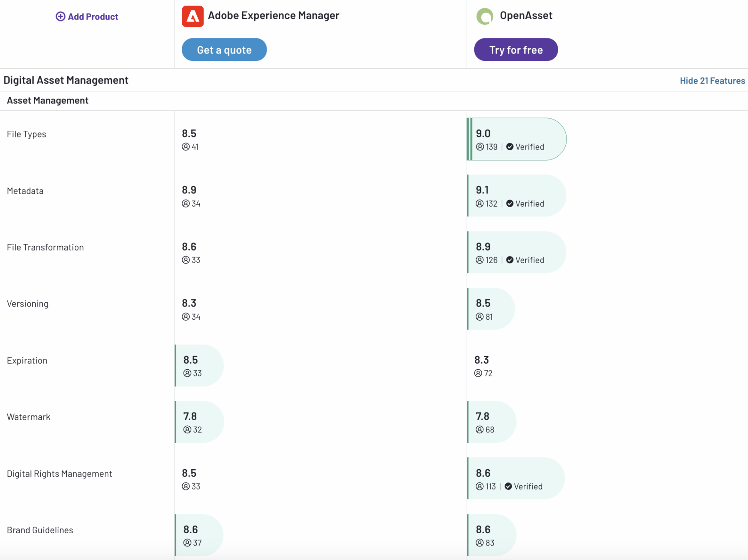
Task: Select the Digital Asset Management heading
Action: (66, 80)
